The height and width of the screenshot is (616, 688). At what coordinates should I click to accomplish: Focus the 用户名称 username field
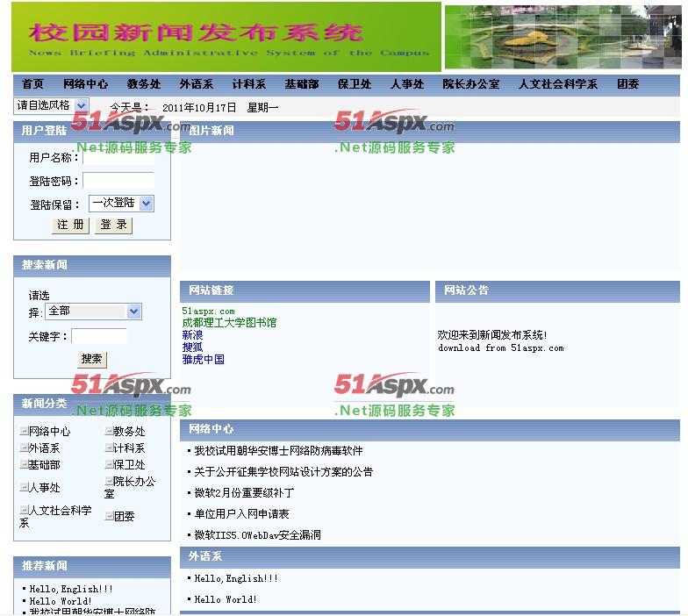(118, 157)
